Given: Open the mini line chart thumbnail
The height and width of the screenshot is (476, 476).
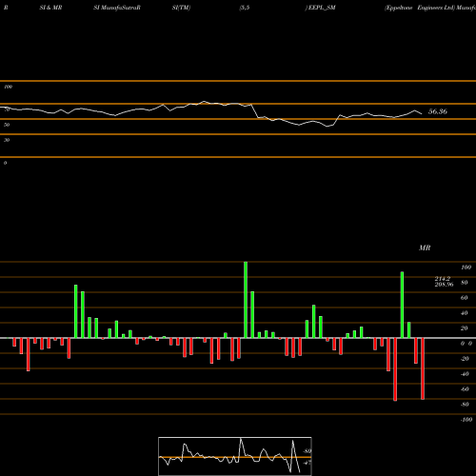Looking at the screenshot, I should [235, 456].
